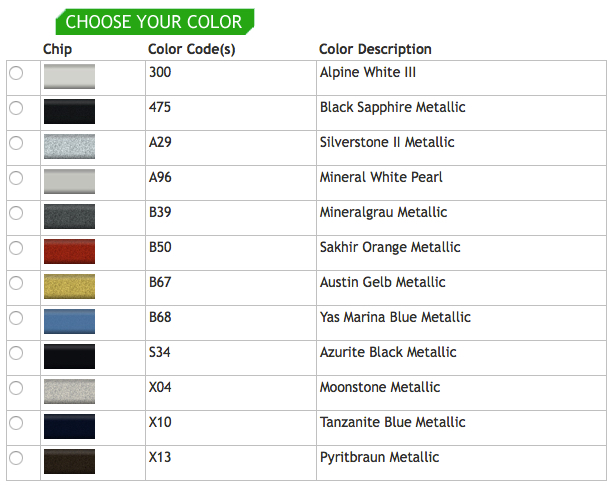Click the Sakhir Orange color chip

tap(70, 251)
